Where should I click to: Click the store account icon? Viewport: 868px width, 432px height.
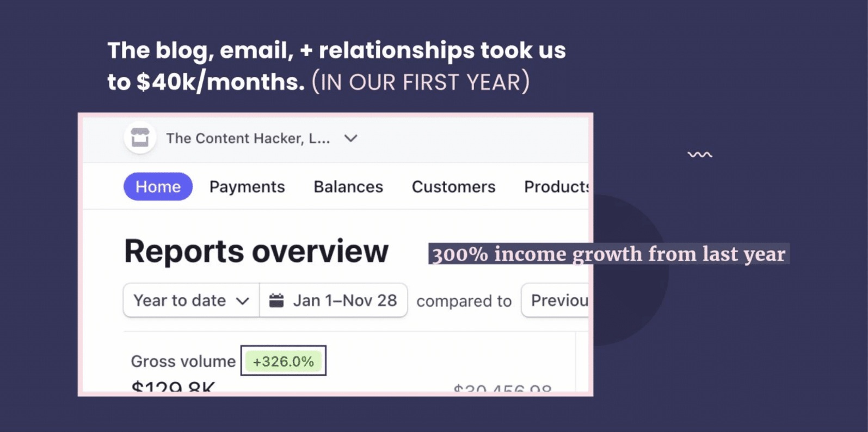coord(140,138)
